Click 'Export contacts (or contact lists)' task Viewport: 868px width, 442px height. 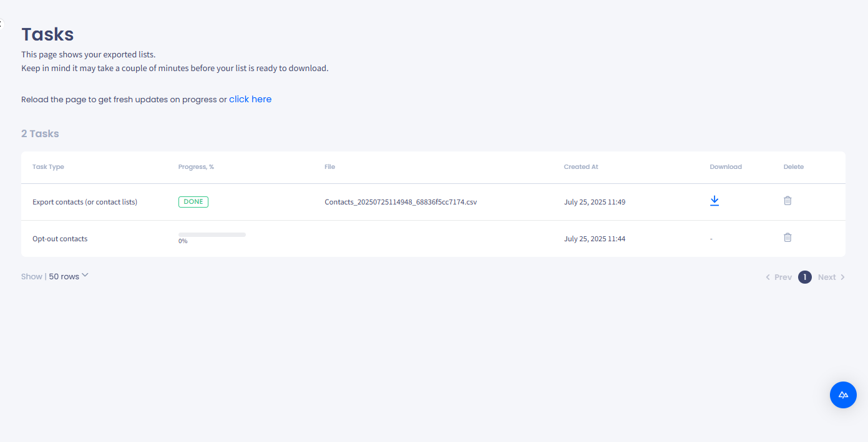85,202
